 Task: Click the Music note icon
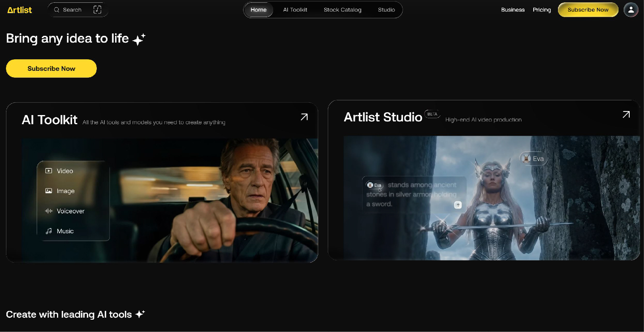49,231
